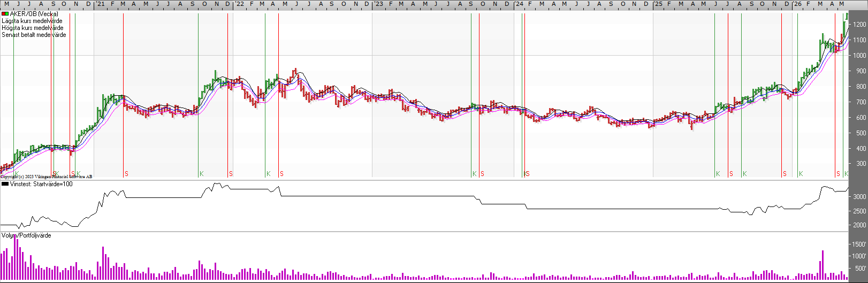Click the Vikingen Financial Software copyright text
The width and height of the screenshot is (868, 283).
click(47, 177)
